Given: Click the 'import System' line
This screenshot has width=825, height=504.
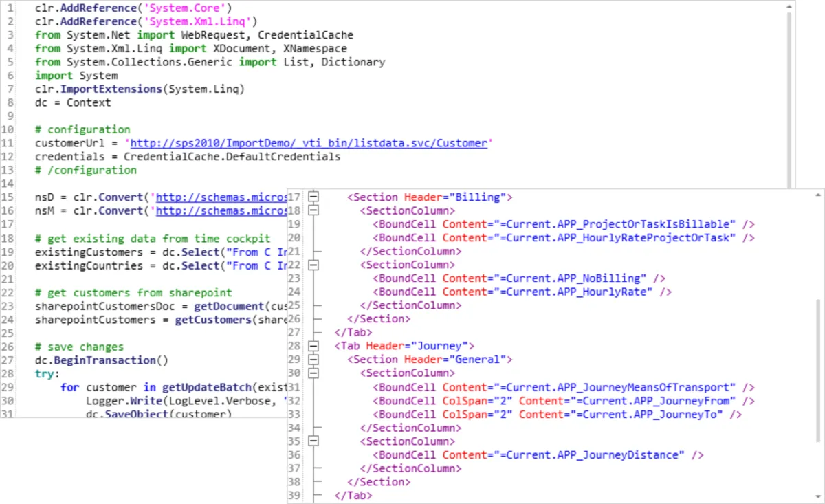Looking at the screenshot, I should 76,75.
